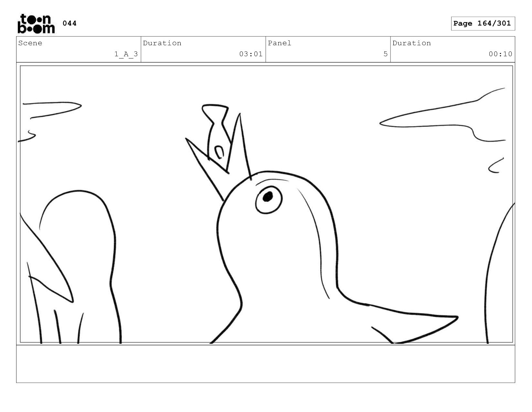Click the Page 164/301 indicator
532x412 pixels.
[483, 24]
